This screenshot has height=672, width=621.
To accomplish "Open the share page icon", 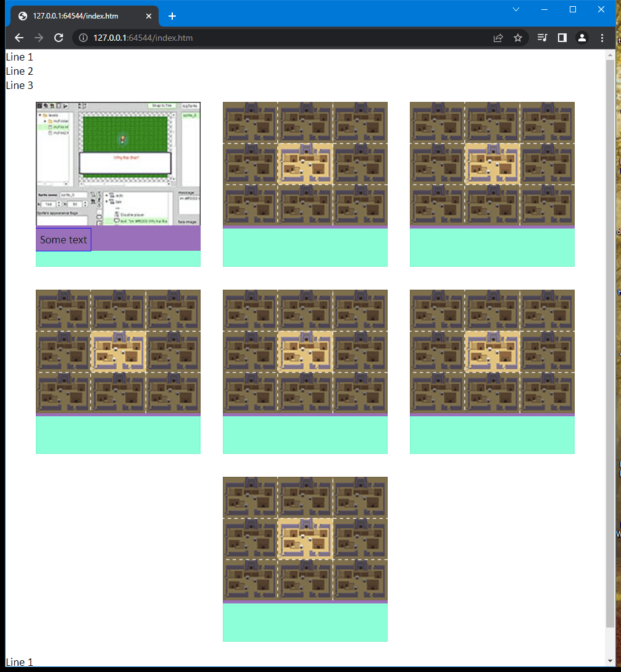I will [x=498, y=38].
